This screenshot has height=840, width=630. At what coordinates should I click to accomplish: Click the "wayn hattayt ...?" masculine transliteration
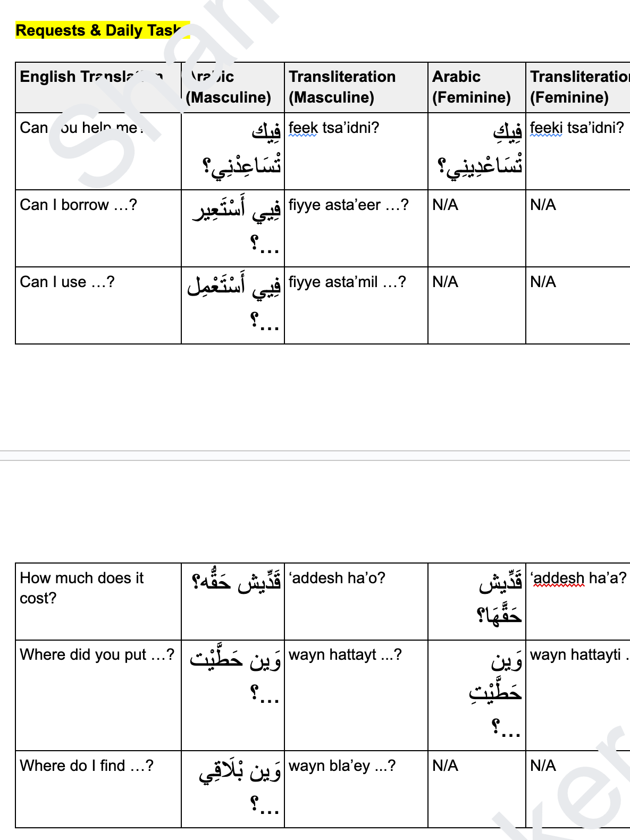point(345,654)
